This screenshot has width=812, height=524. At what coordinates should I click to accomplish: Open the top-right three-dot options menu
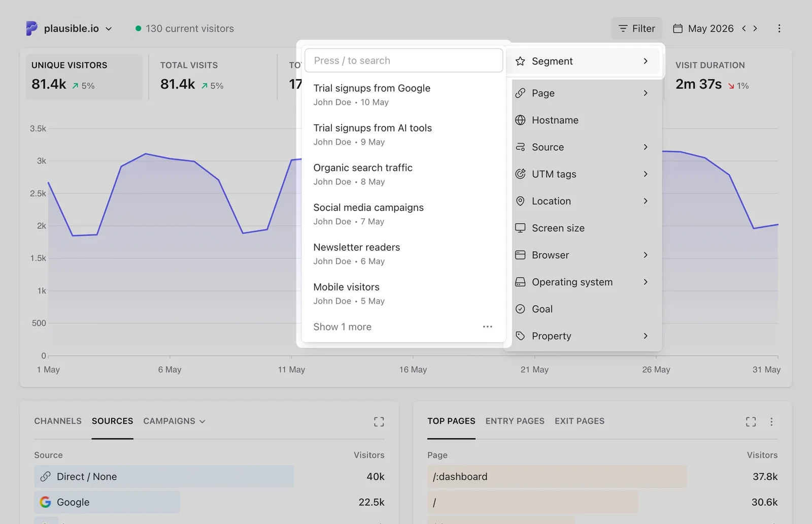[x=780, y=28]
